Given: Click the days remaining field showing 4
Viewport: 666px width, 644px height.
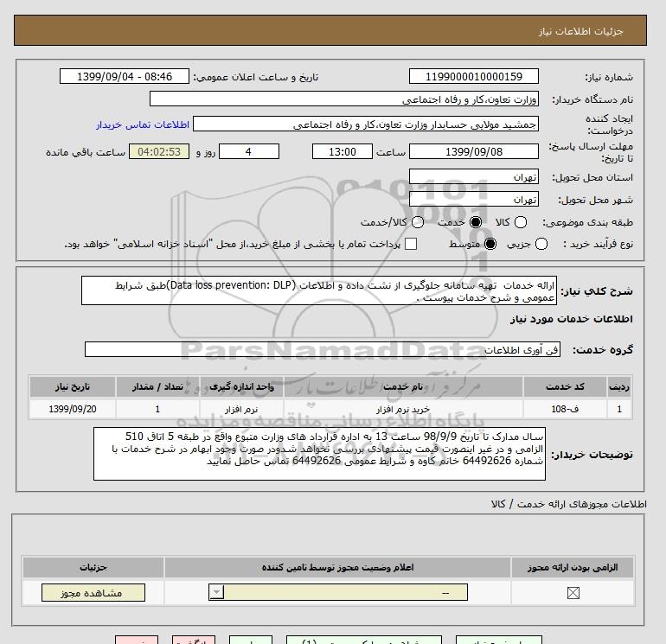Looking at the screenshot, I should (249, 151).
